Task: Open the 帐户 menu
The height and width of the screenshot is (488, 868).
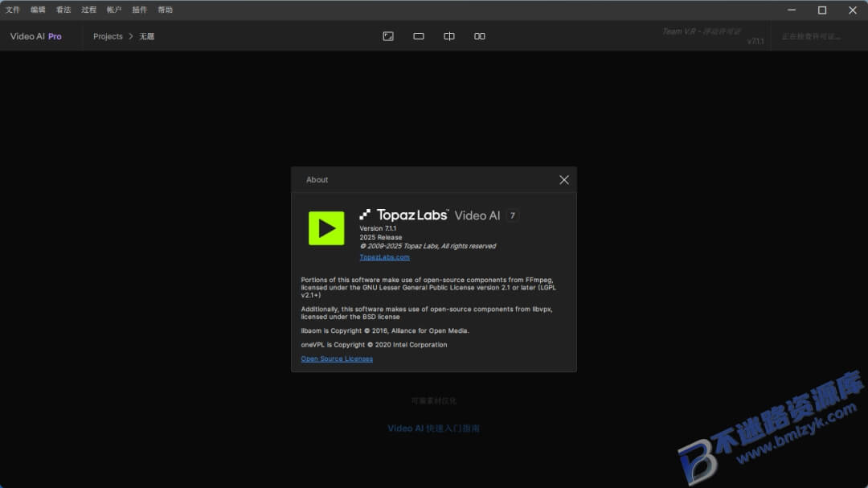Action: [x=114, y=10]
